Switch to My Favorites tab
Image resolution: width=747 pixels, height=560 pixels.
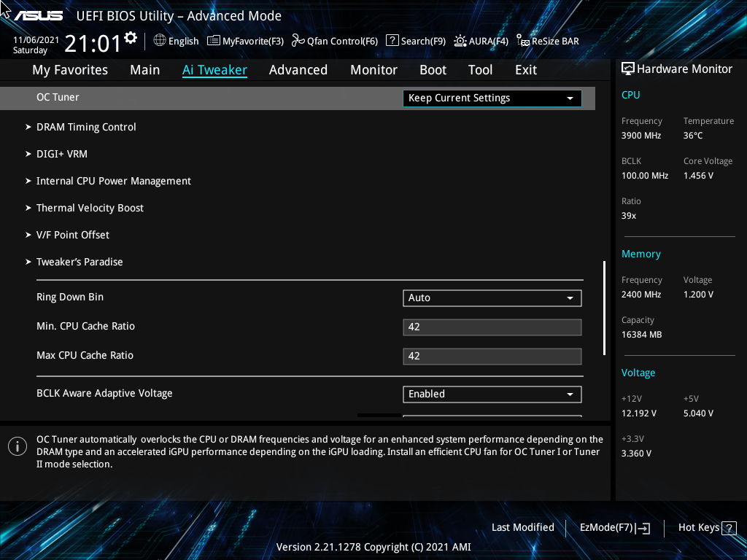point(70,70)
